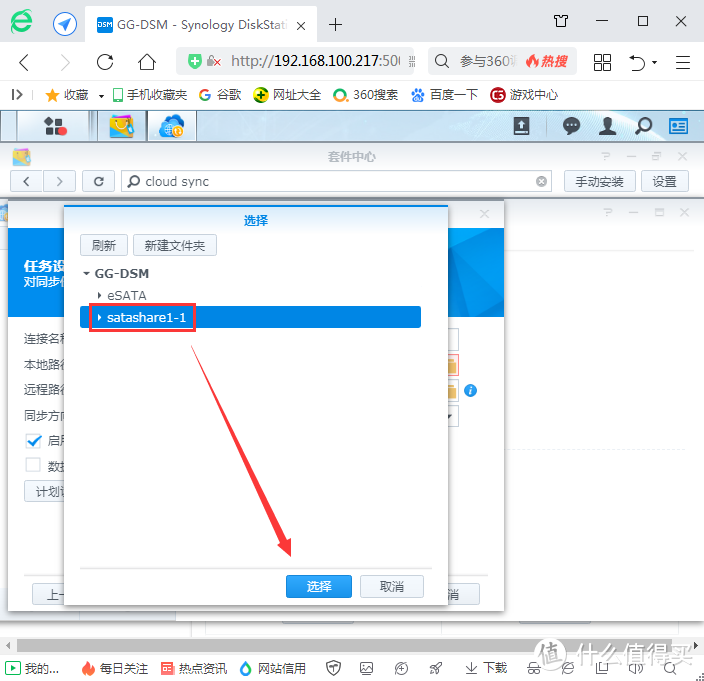Viewport: 704px width, 681px height.
Task: Click 热搜 hot search label
Action: click(547, 61)
